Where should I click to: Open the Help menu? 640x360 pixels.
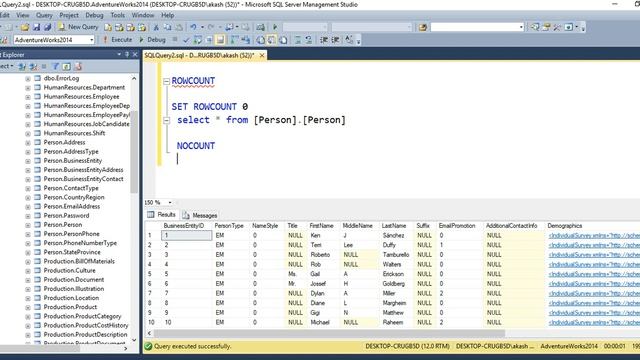pos(167,15)
